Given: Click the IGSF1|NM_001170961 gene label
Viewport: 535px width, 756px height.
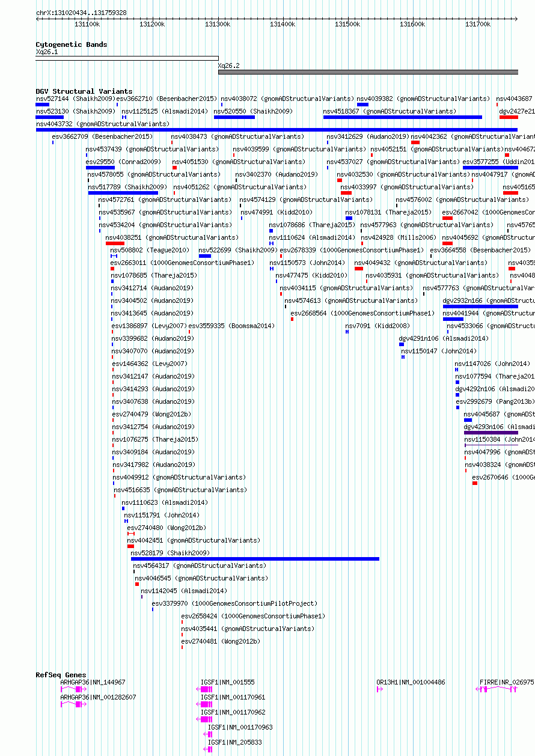Looking at the screenshot, I should click(x=233, y=697).
